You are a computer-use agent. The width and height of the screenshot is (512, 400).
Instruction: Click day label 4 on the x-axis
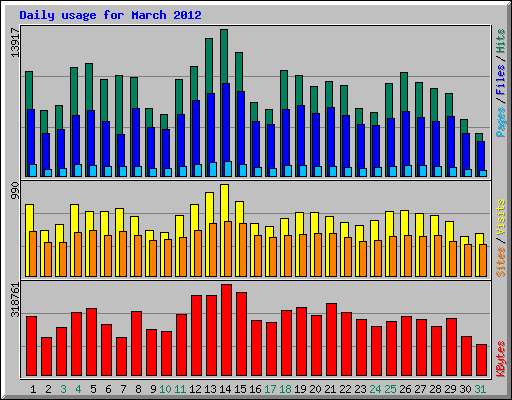point(78,389)
